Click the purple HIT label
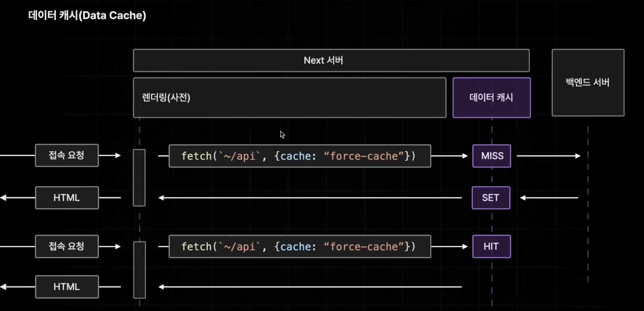Screen dimensions: 644x311 point(491,247)
